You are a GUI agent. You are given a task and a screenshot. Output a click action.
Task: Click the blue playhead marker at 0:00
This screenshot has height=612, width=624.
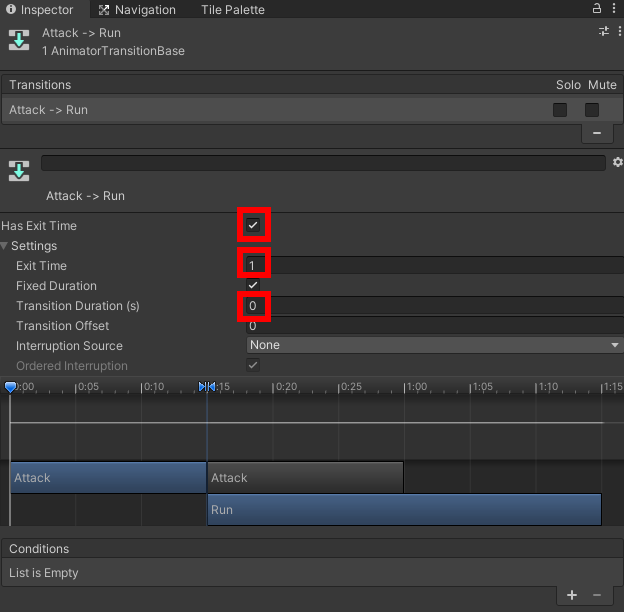tap(10, 387)
